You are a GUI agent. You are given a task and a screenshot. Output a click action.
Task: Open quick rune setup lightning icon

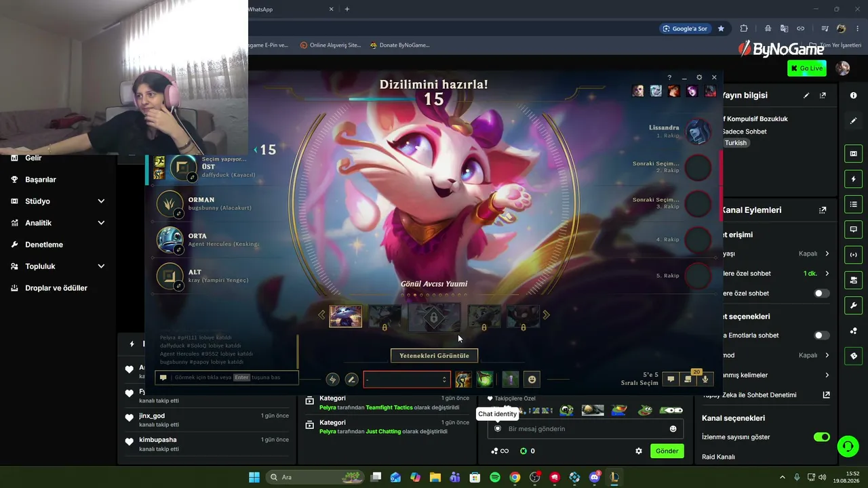point(332,380)
